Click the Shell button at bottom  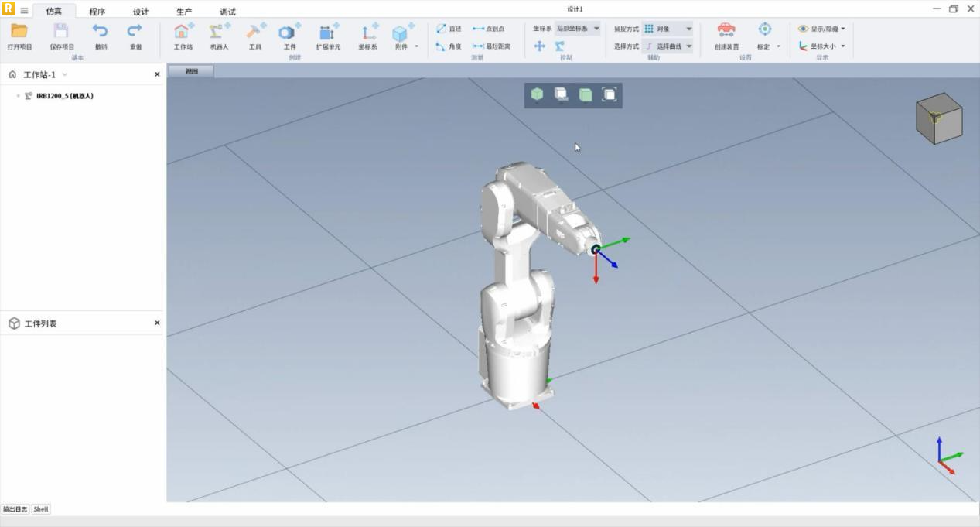click(x=41, y=509)
